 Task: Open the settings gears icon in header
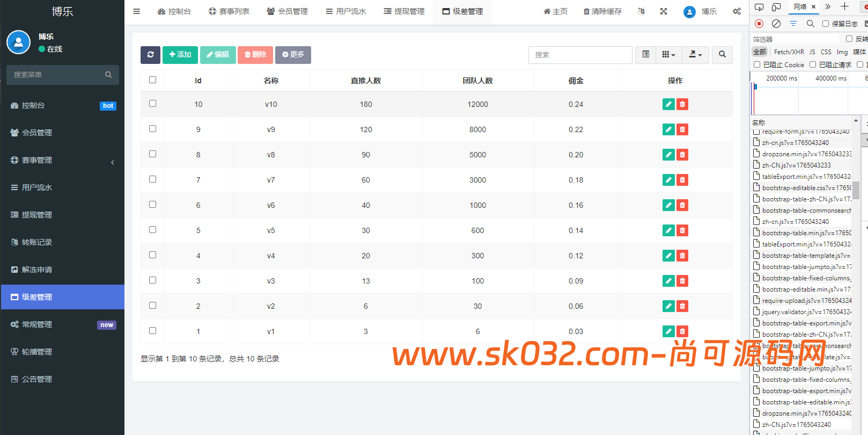tap(737, 11)
